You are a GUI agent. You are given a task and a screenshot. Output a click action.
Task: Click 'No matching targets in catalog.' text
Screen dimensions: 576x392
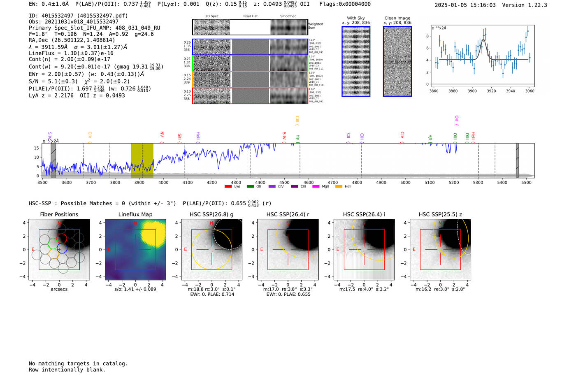78,364
